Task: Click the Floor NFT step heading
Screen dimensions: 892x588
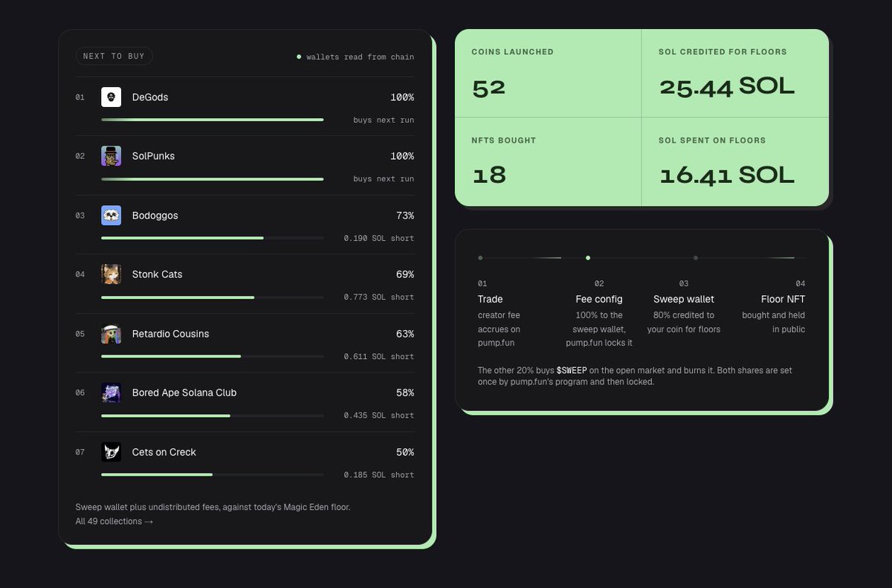Action: pyautogui.click(x=783, y=299)
